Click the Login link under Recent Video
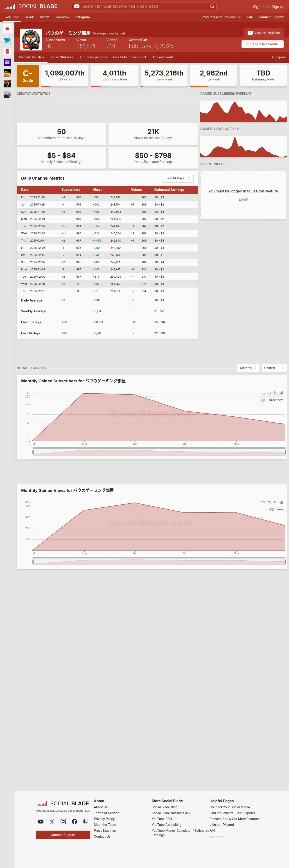Image resolution: width=289 pixels, height=868 pixels. tap(243, 199)
